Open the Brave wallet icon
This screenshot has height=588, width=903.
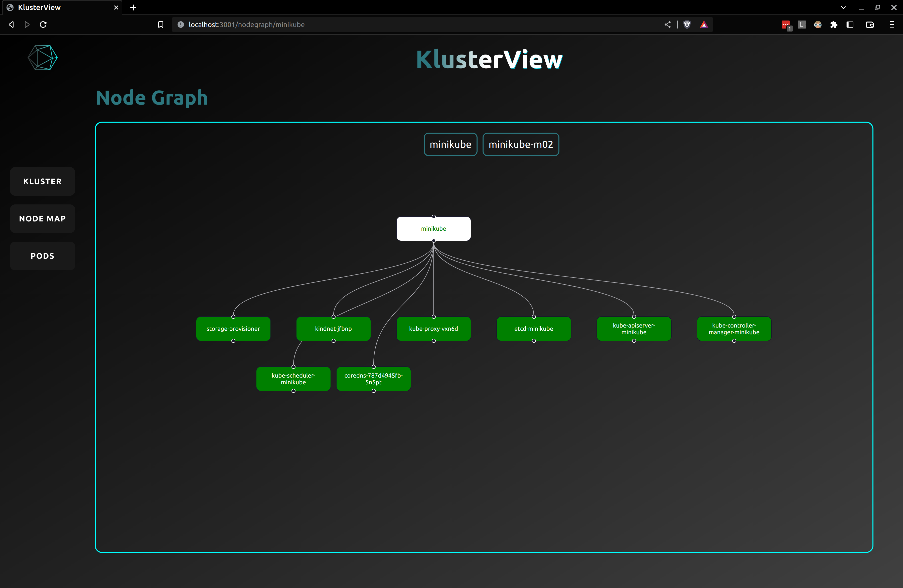[870, 25]
